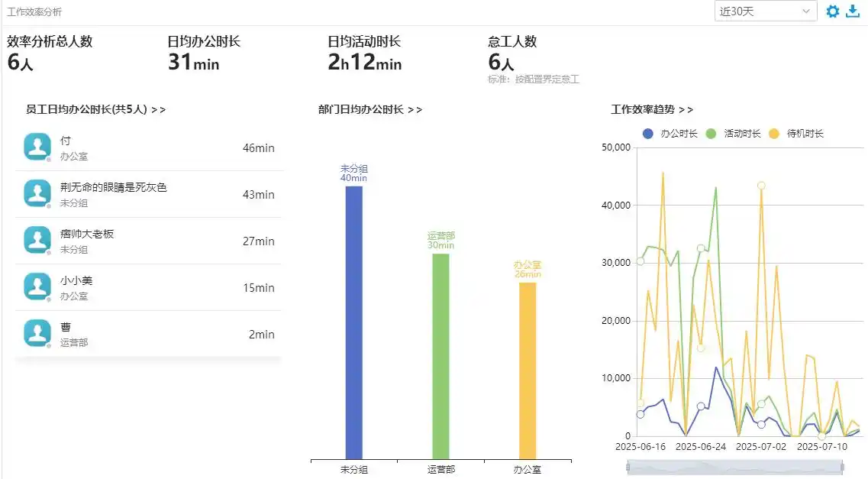Click the trend chart zoom slider track
The image size is (868, 479).
coord(735,468)
